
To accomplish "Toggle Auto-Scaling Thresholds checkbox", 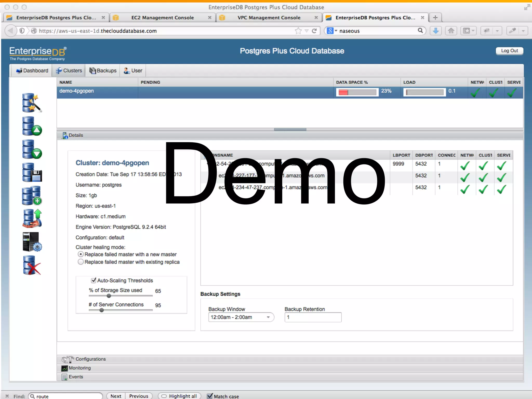I will (x=94, y=280).
